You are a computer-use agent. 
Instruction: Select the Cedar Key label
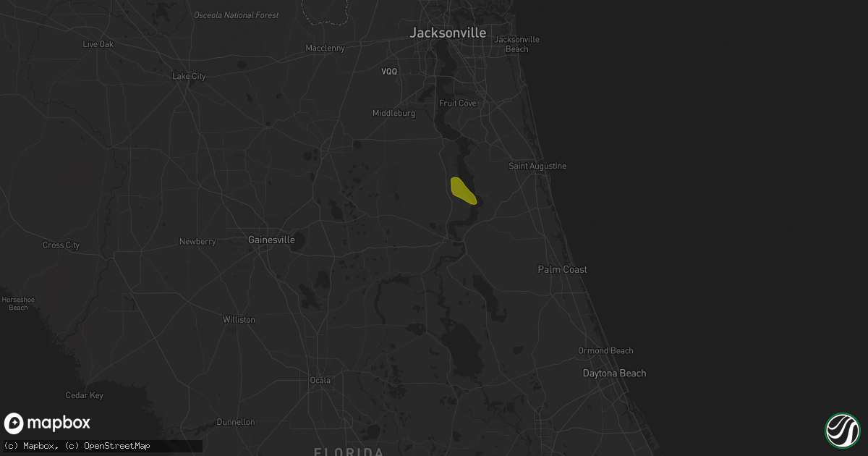pos(85,395)
